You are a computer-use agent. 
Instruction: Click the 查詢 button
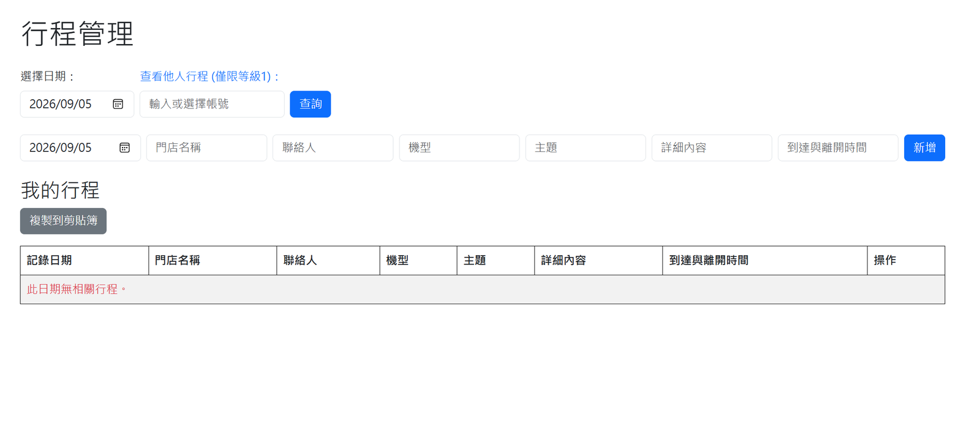click(311, 104)
